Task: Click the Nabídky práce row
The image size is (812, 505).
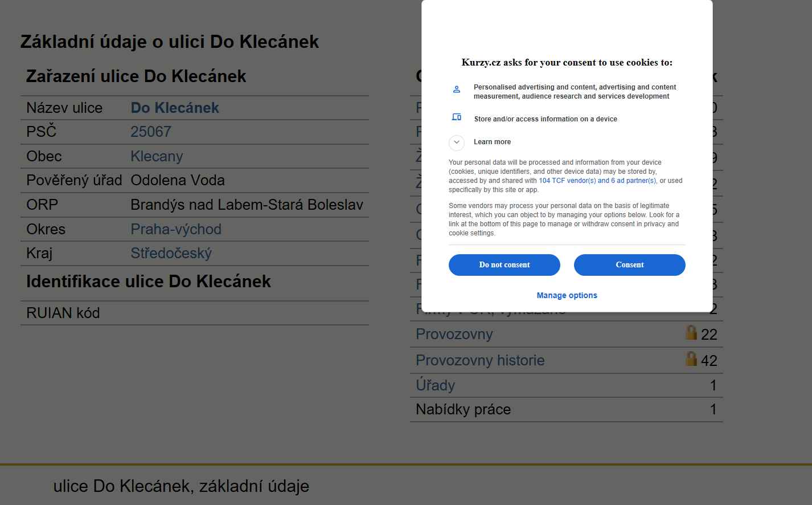Action: point(567,409)
